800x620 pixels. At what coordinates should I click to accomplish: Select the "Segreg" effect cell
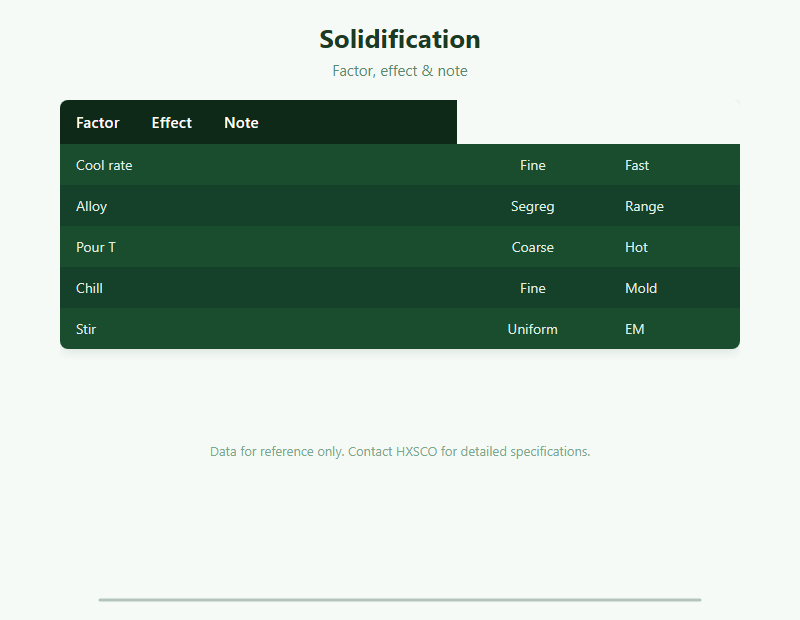pyautogui.click(x=533, y=206)
